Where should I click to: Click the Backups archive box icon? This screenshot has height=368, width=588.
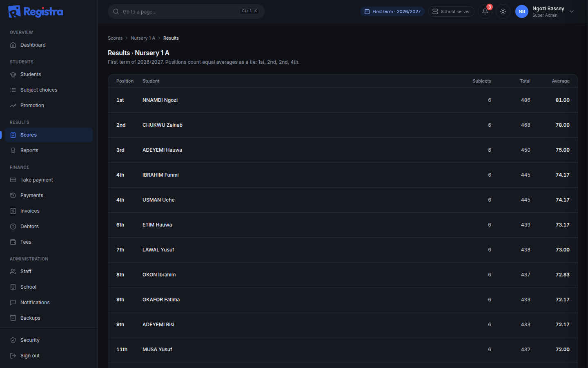pos(13,318)
